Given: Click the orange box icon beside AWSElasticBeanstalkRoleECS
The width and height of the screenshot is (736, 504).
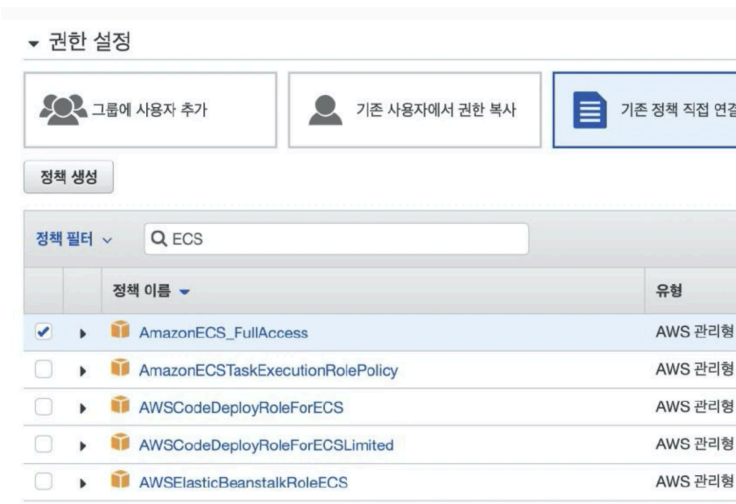Looking at the screenshot, I should (120, 480).
